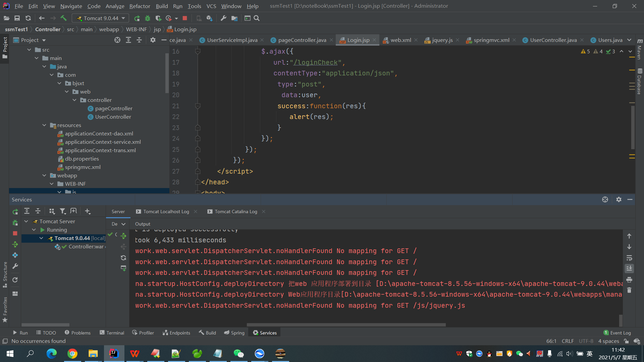Filter services using the funnel icon
The height and width of the screenshot is (362, 644).
[x=63, y=211]
